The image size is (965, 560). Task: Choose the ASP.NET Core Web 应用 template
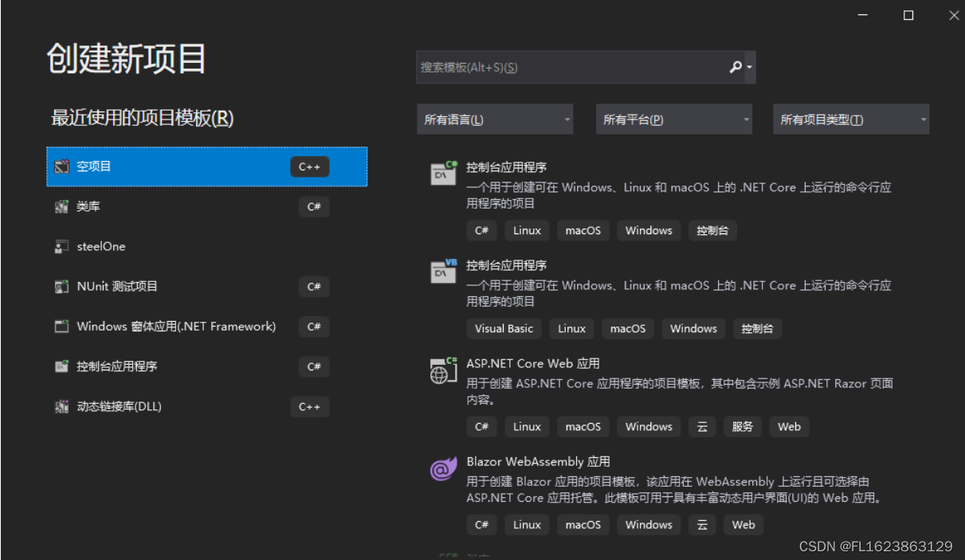[533, 363]
